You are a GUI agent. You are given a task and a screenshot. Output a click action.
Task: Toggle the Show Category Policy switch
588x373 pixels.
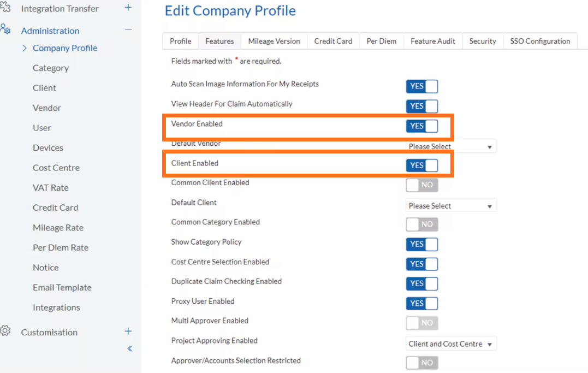click(x=422, y=244)
